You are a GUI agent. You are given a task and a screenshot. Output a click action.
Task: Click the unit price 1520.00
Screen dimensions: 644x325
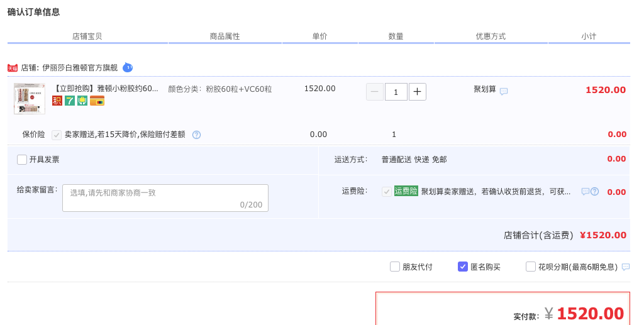click(319, 89)
